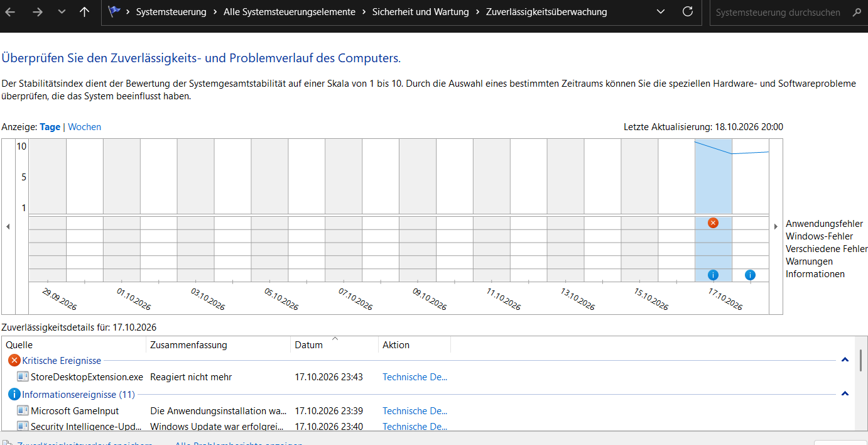Click the Security Intelligence-Upd… row icon
The image size is (868, 445).
23,426
